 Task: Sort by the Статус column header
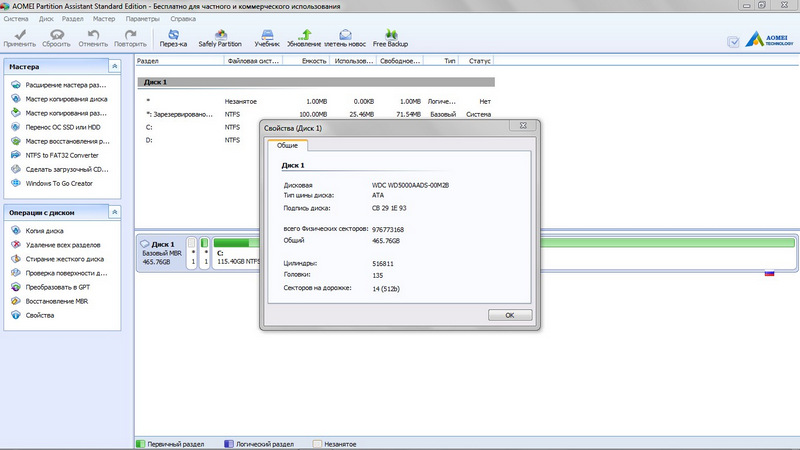coord(475,61)
